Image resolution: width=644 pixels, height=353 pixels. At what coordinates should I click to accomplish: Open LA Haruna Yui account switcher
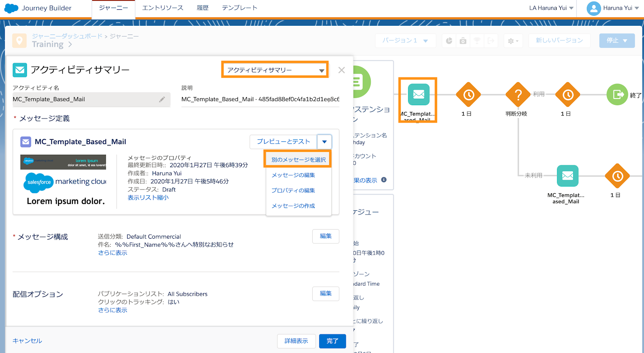pyautogui.click(x=551, y=8)
